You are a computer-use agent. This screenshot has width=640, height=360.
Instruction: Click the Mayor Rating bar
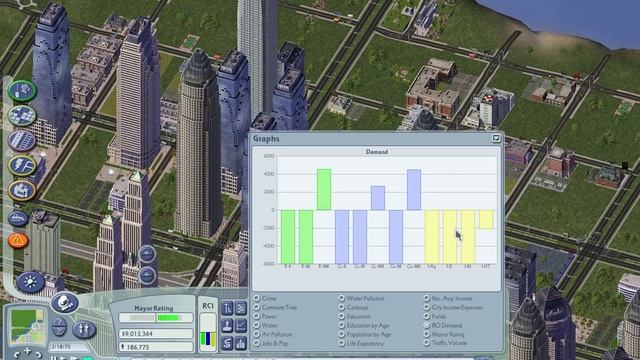click(x=156, y=318)
